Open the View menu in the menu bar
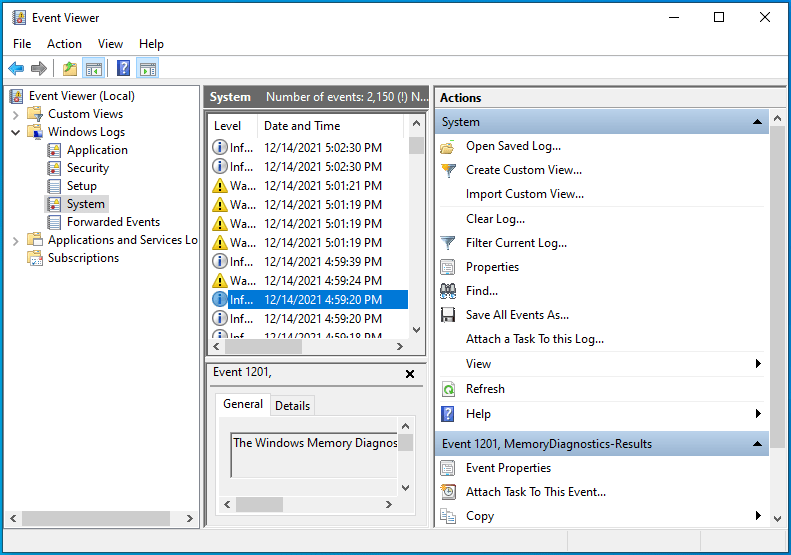The image size is (791, 555). [x=110, y=44]
